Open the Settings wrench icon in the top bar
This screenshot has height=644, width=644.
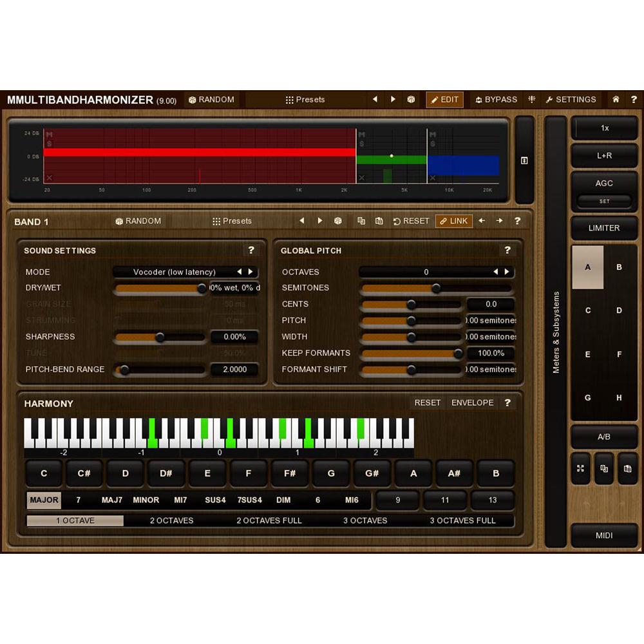[x=571, y=99]
